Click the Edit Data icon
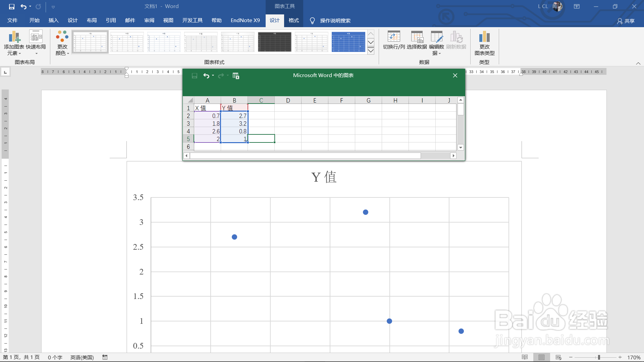This screenshot has width=644, height=362. tap(436, 37)
